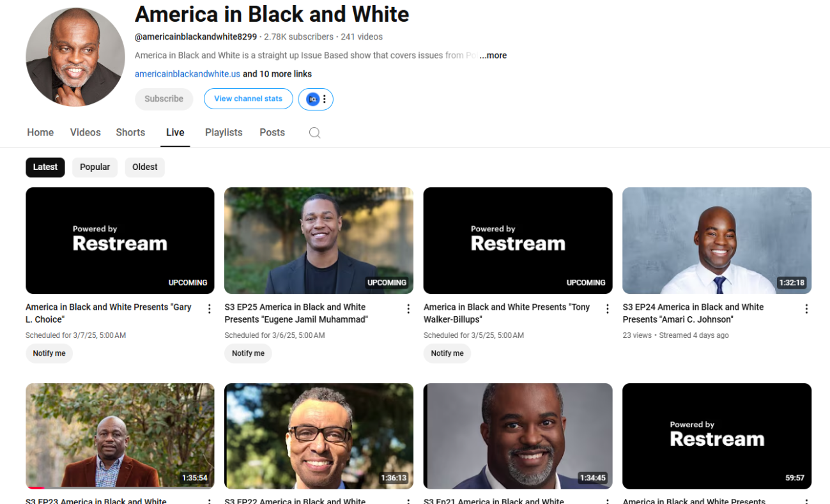Switch to the Playlists tab
Screen dimensions: 830x504
click(224, 133)
